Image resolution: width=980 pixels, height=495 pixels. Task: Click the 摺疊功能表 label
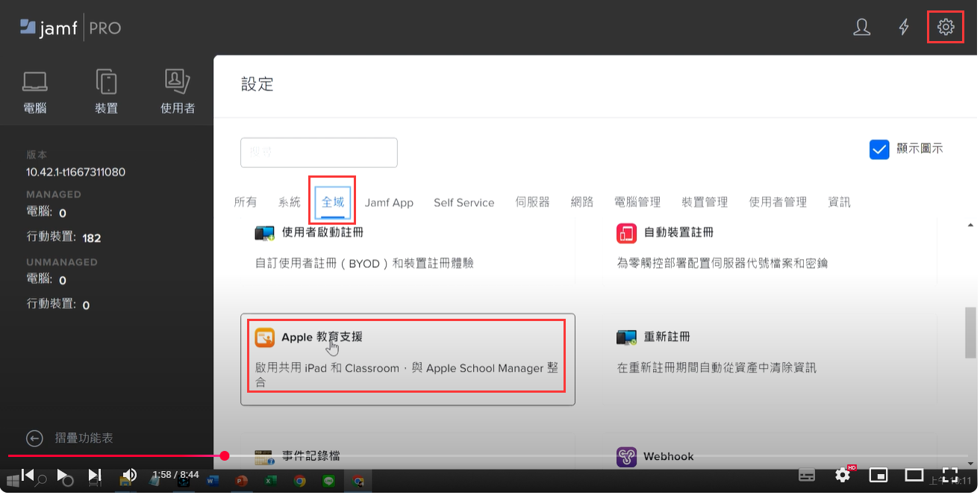point(84,438)
